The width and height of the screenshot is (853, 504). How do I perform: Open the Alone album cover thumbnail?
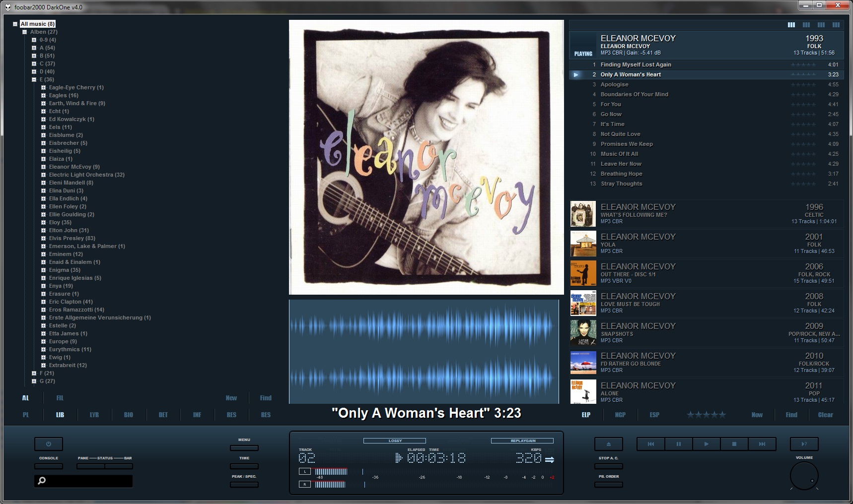click(583, 392)
